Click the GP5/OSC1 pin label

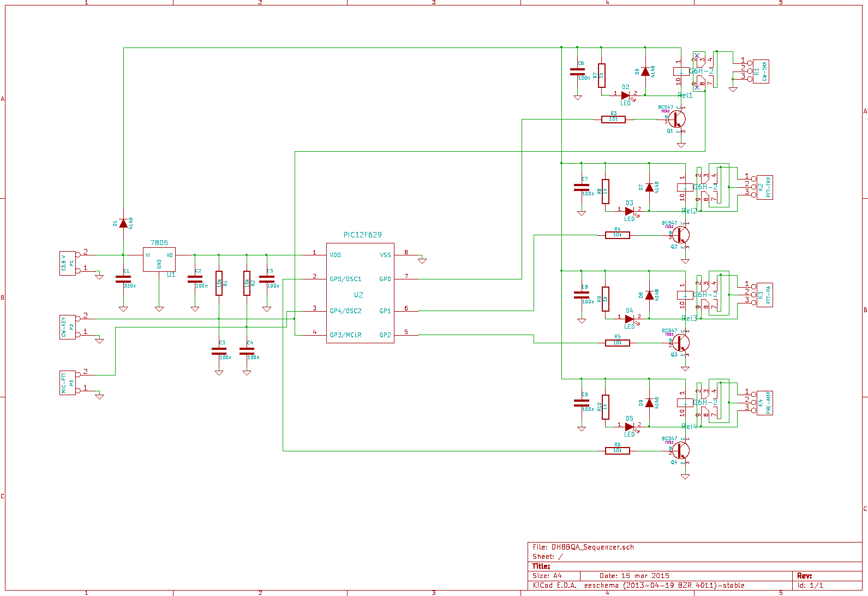point(345,279)
